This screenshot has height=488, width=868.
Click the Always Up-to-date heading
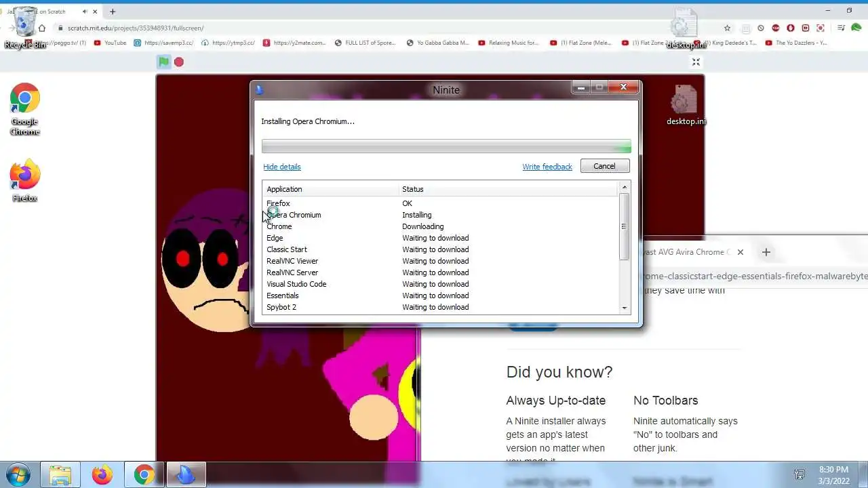click(x=555, y=401)
